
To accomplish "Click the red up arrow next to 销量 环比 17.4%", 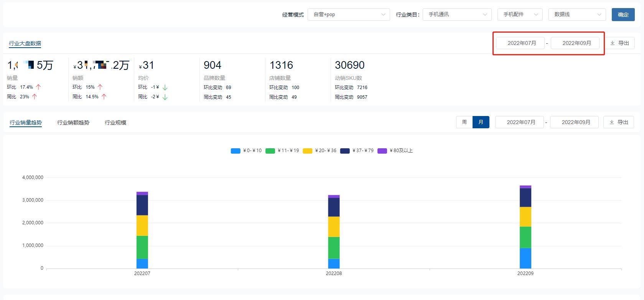I will point(38,87).
